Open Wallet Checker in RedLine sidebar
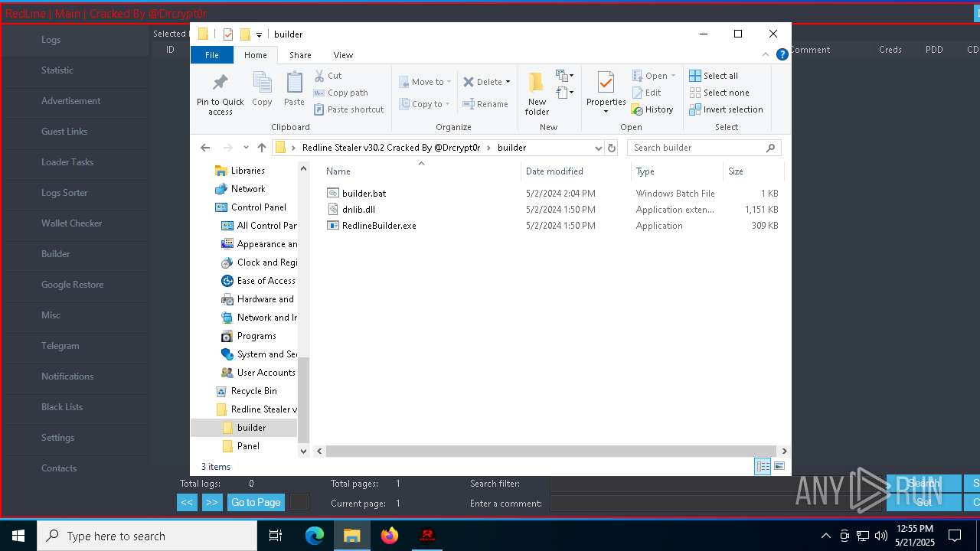This screenshot has height=551, width=980. [x=71, y=223]
